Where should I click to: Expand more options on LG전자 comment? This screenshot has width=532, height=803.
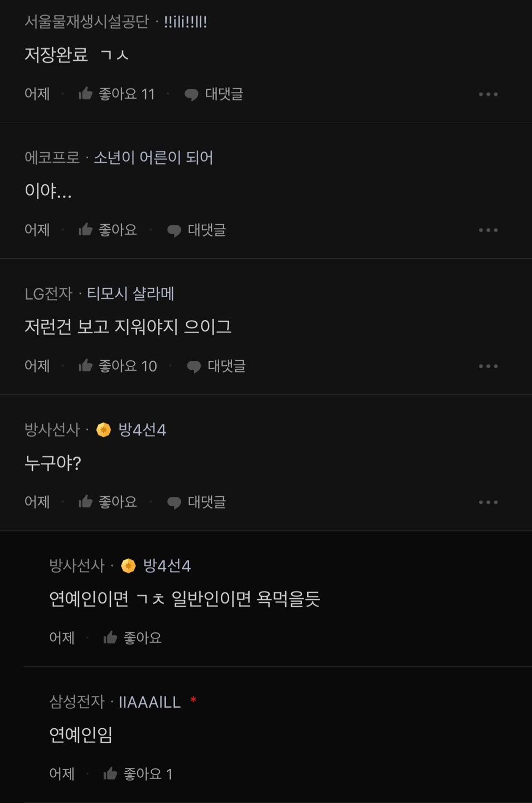coord(488,366)
